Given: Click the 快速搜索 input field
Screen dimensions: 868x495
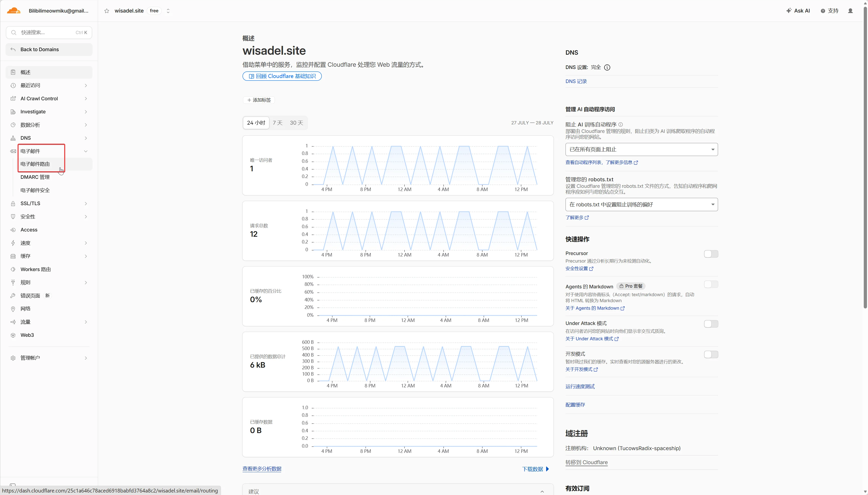Looking at the screenshot, I should click(x=49, y=32).
